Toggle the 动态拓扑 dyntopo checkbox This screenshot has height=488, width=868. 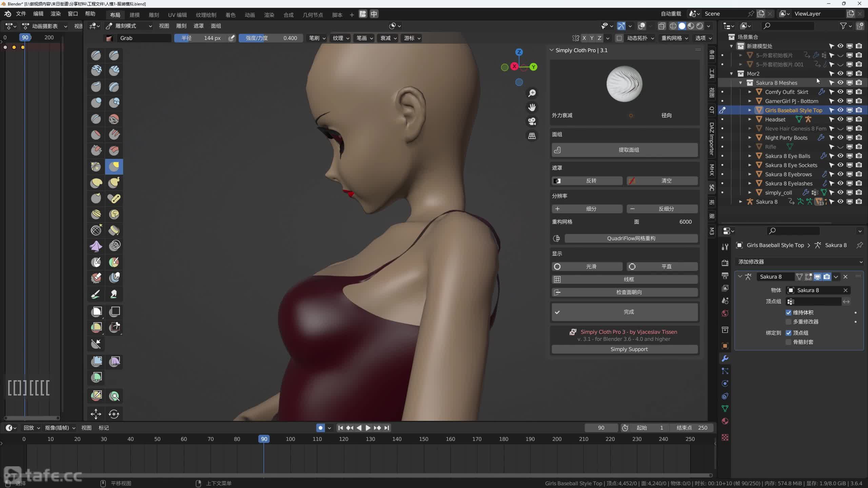click(x=619, y=38)
